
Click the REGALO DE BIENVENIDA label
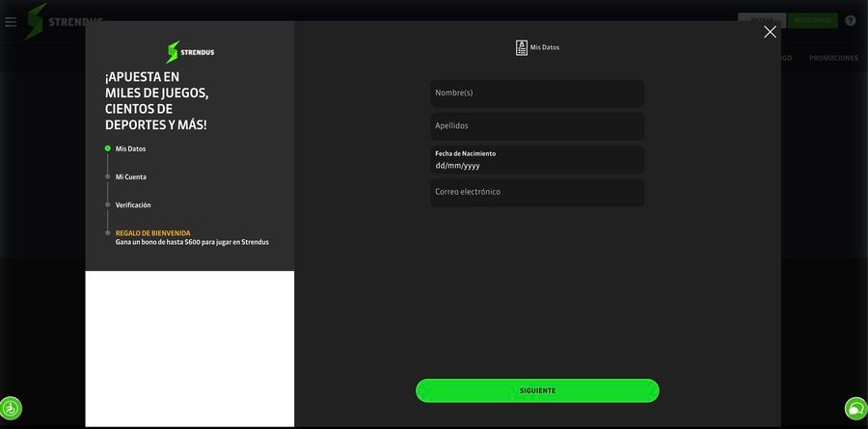coord(152,233)
